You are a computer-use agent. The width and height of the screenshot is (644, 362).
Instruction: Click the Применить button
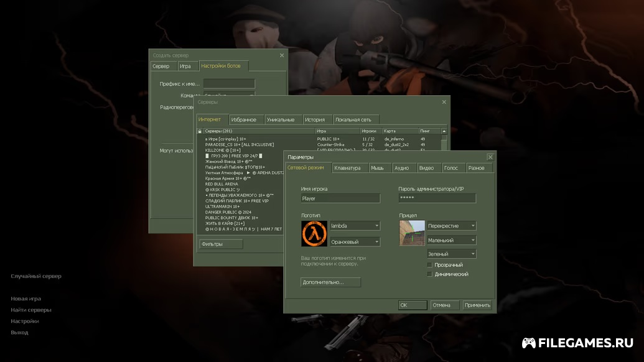pyautogui.click(x=477, y=305)
